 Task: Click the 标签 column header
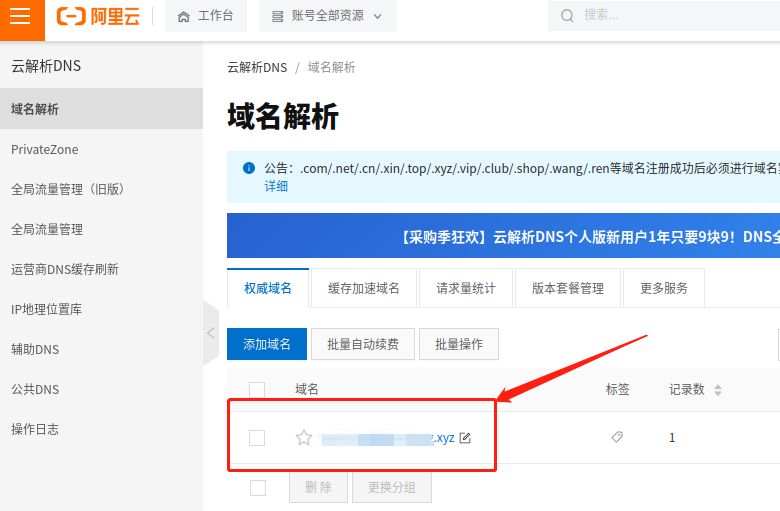tap(617, 389)
